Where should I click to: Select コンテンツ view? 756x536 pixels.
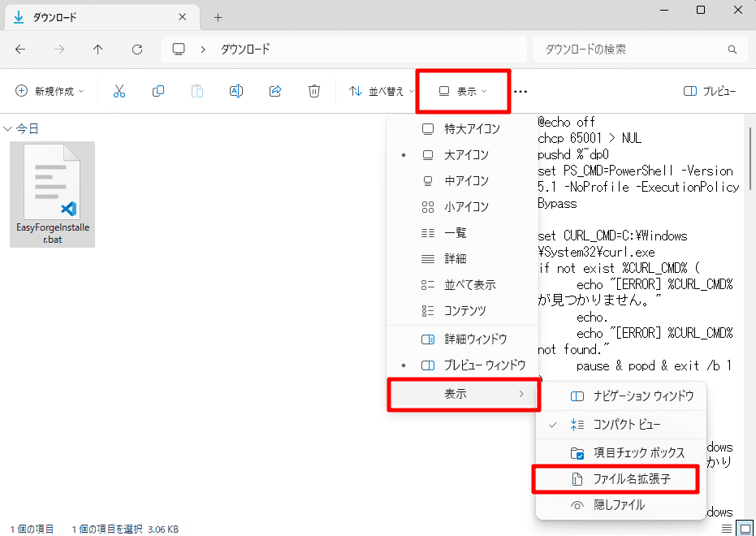coord(462,311)
